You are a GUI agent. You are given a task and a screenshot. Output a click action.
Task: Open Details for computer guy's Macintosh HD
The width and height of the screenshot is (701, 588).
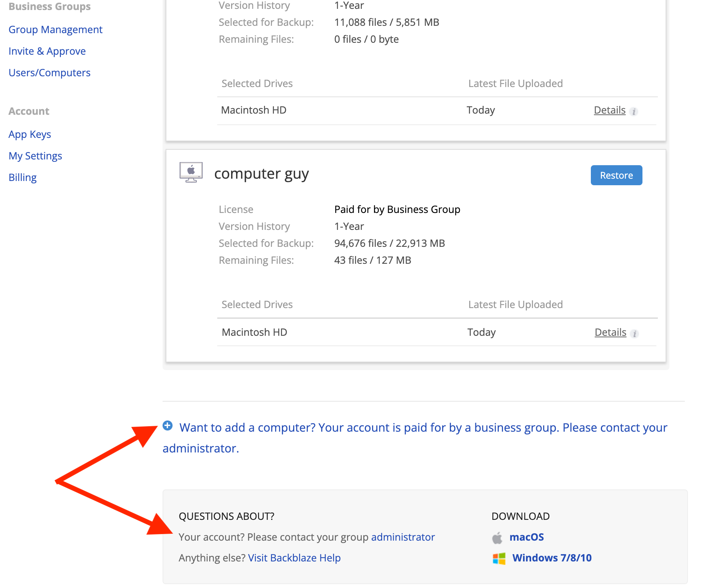pyautogui.click(x=610, y=332)
